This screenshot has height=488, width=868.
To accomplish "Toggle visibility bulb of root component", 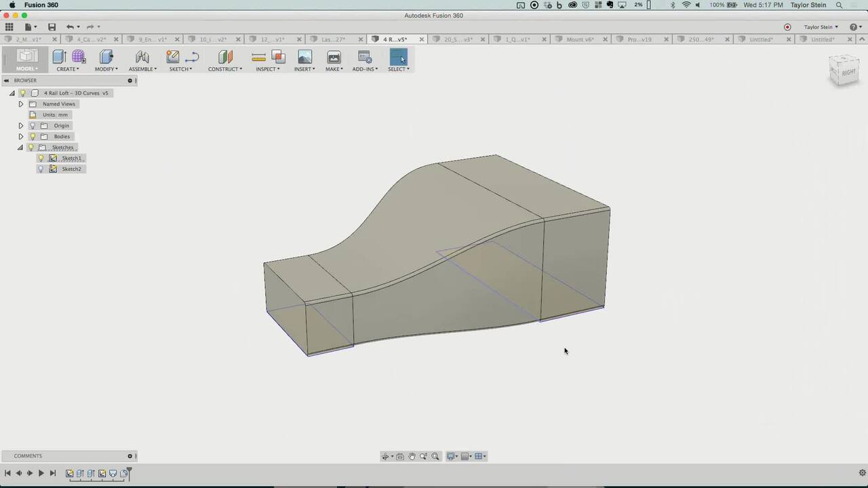I will [x=22, y=93].
